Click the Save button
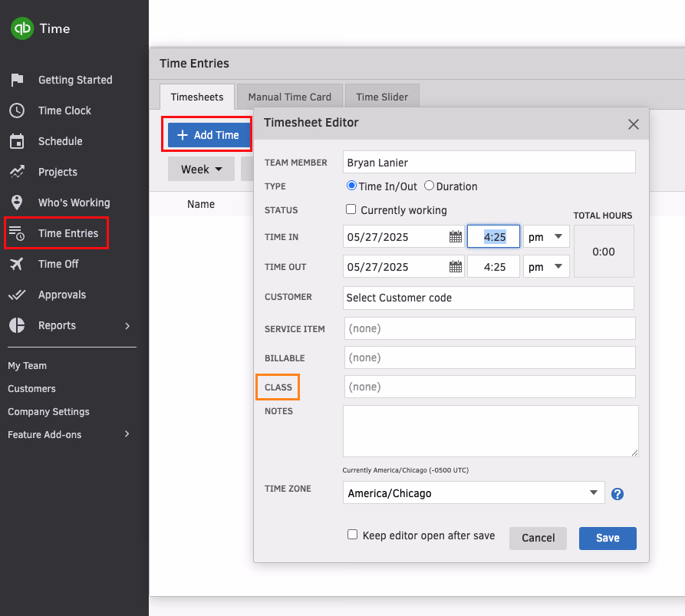Screen dimensions: 685x616 pyautogui.click(x=608, y=539)
